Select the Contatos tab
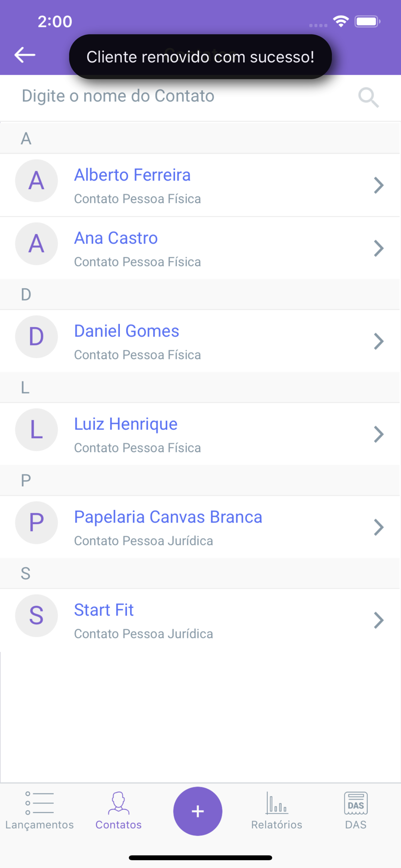Viewport: 401px width, 868px height. [x=118, y=811]
